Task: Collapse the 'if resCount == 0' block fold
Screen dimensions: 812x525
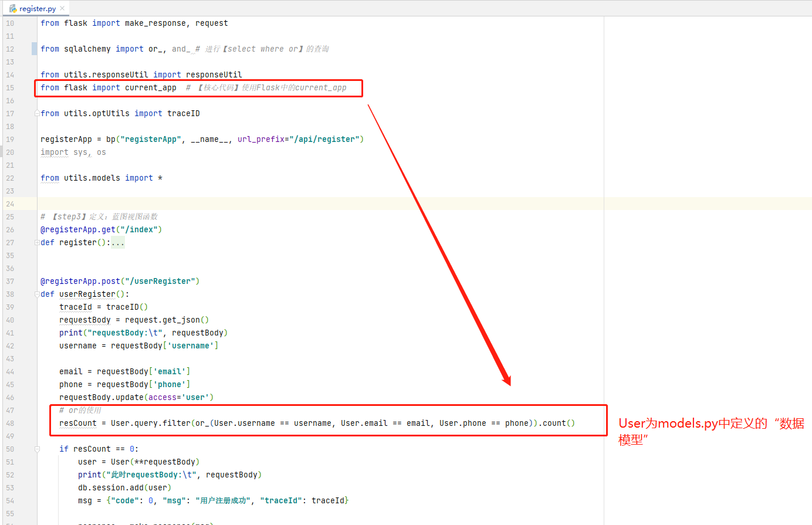Action: tap(37, 449)
